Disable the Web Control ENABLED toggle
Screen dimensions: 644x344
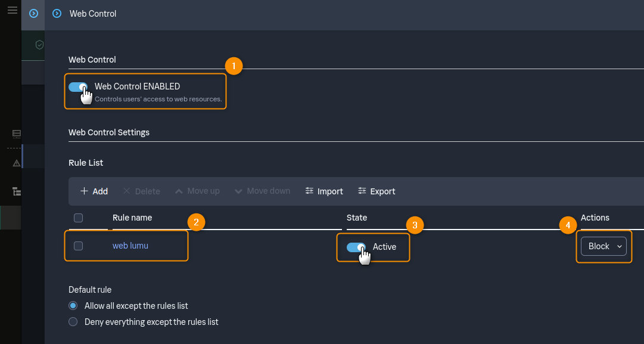78,87
